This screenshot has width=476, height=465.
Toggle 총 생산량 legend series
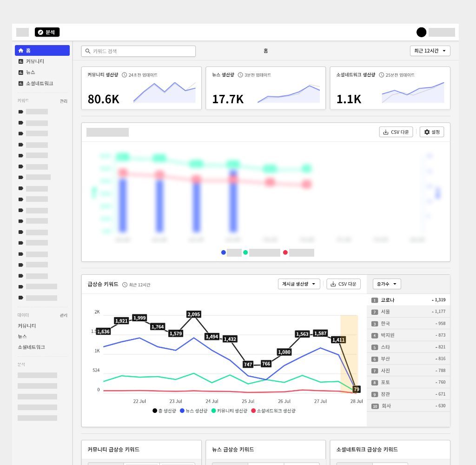(165, 411)
